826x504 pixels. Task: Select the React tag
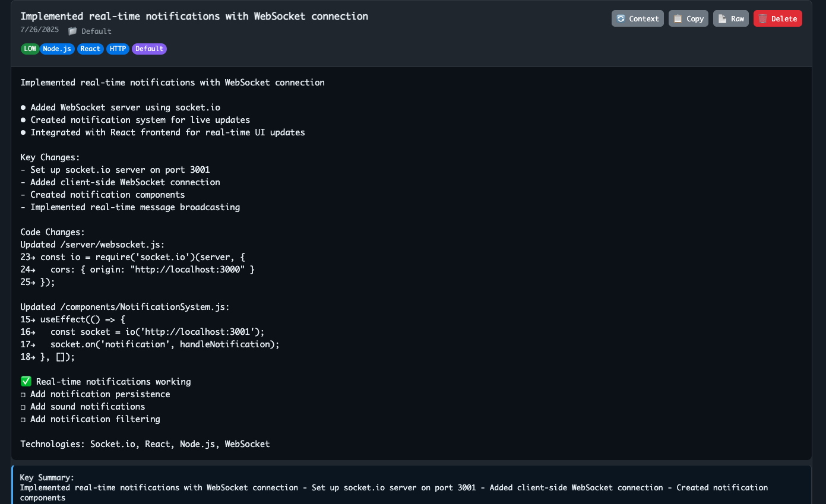click(x=90, y=49)
